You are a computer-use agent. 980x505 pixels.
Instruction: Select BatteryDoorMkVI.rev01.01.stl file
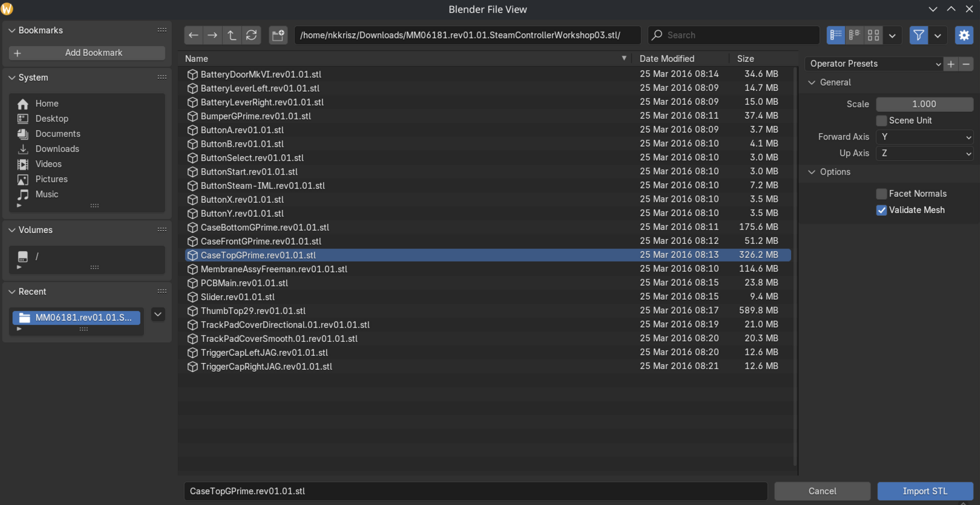tap(488, 74)
